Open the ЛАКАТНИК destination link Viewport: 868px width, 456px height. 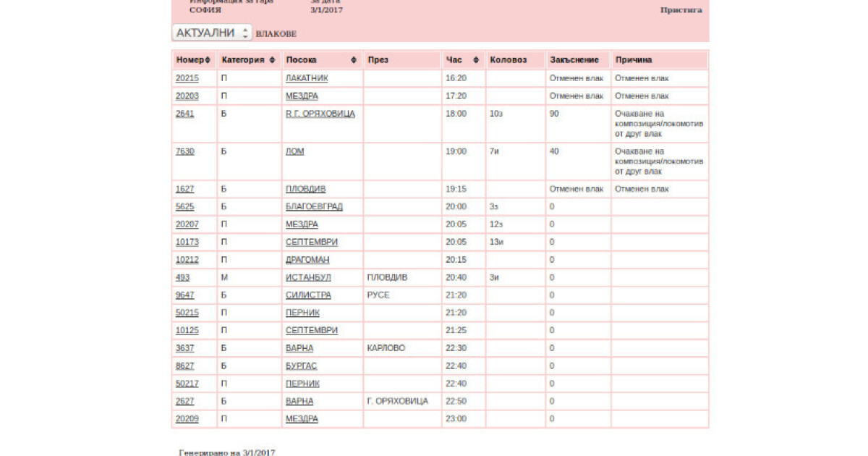pos(305,78)
